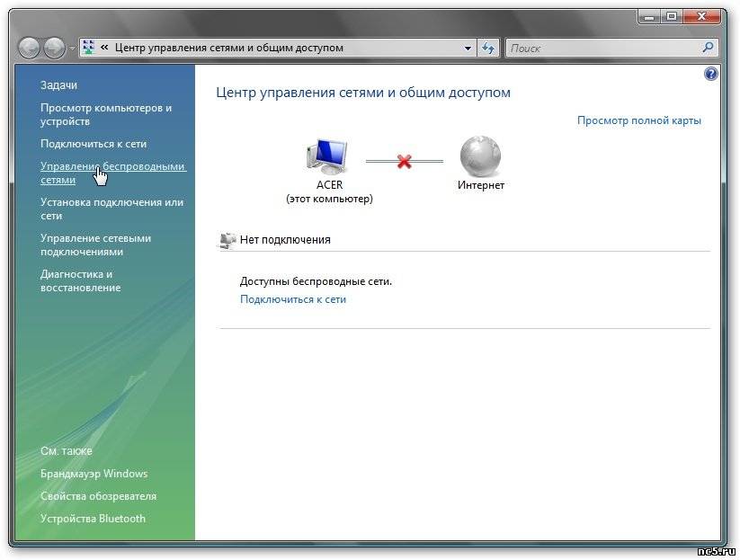Close the Network and Sharing Center window
The width and height of the screenshot is (740, 560).
coord(701,17)
